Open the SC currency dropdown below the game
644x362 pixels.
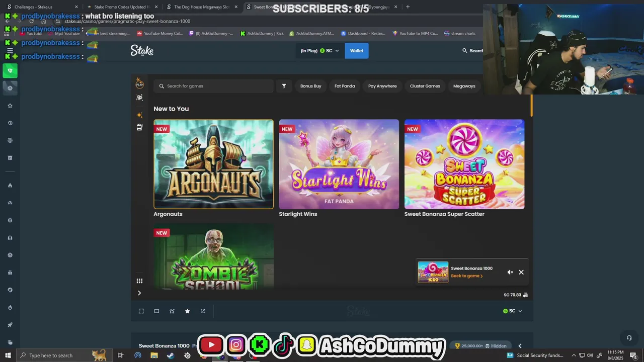click(513, 311)
